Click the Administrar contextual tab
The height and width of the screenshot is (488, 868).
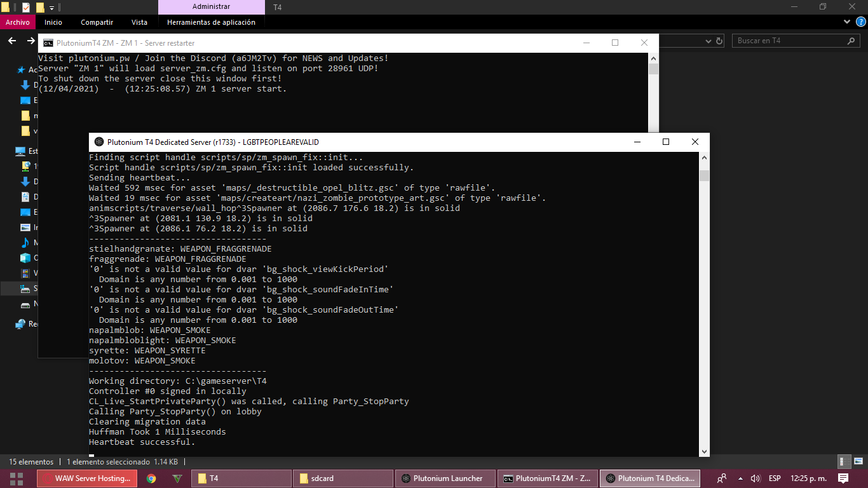pos(211,7)
